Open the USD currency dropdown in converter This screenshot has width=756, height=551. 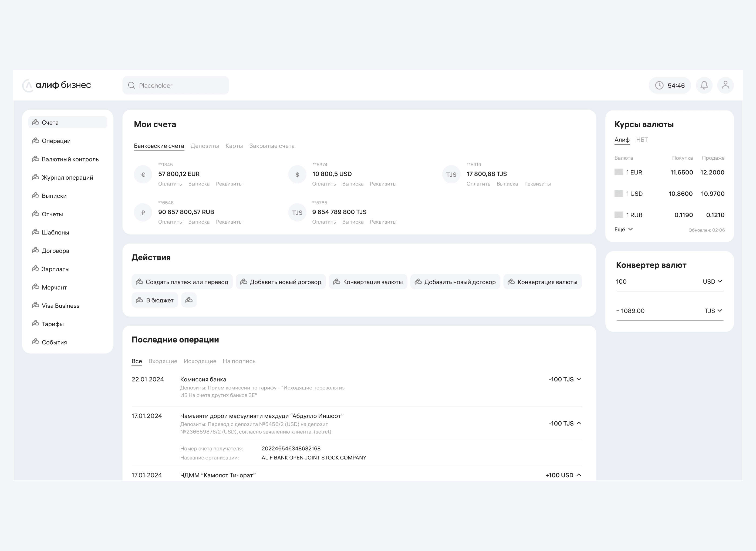(713, 281)
